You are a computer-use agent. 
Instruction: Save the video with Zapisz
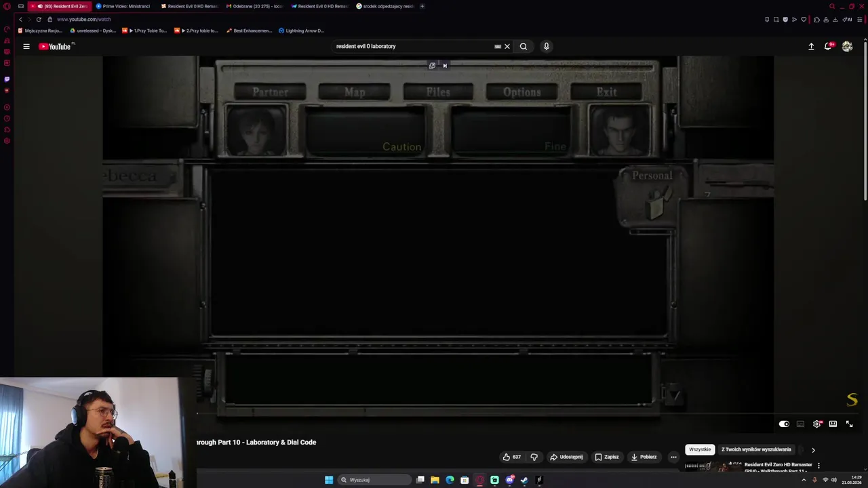pos(607,457)
